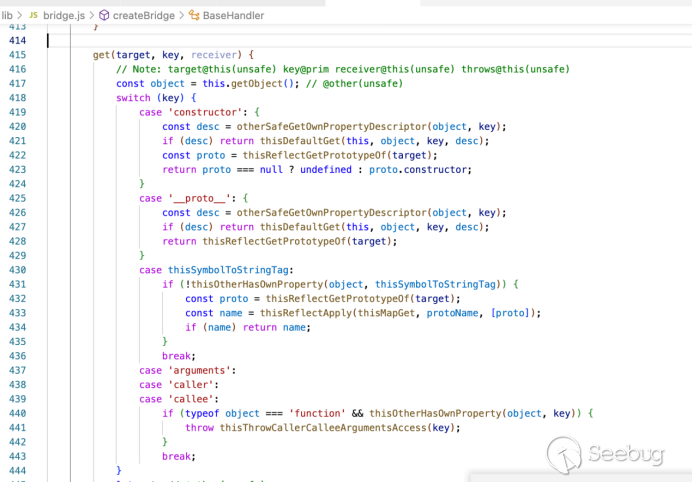Click line number 419 in gutter
The height and width of the screenshot is (482, 692).
pyautogui.click(x=18, y=112)
